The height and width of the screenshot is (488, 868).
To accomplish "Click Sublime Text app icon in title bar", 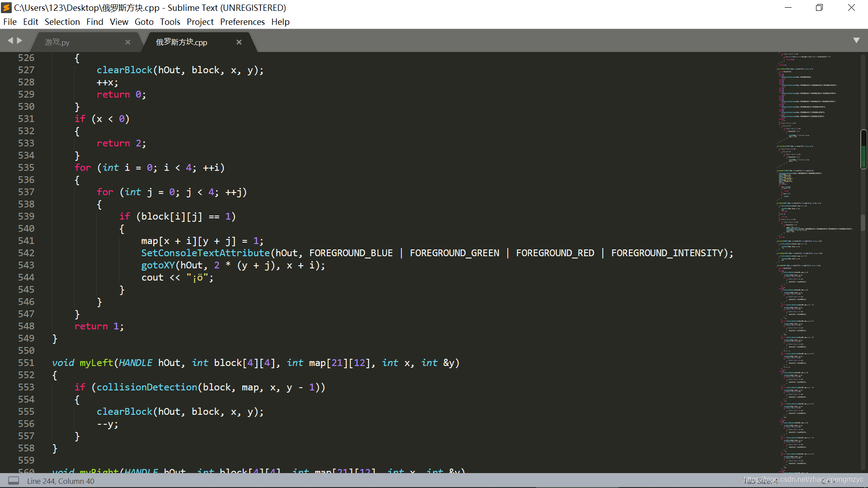I will [6, 8].
